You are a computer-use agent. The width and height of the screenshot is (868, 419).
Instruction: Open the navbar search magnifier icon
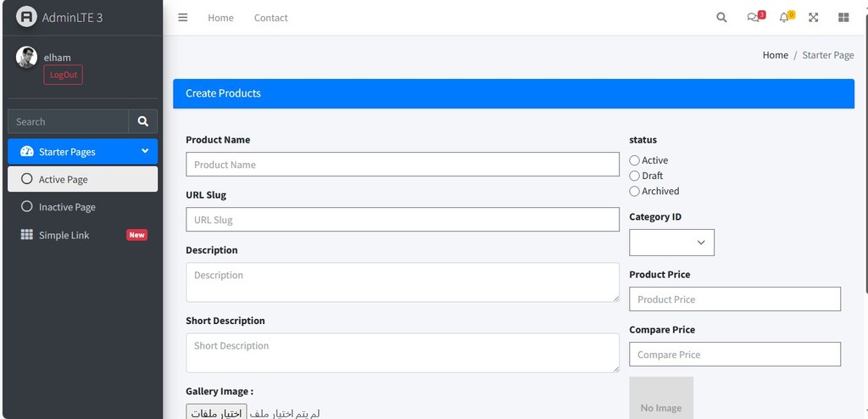[721, 18]
